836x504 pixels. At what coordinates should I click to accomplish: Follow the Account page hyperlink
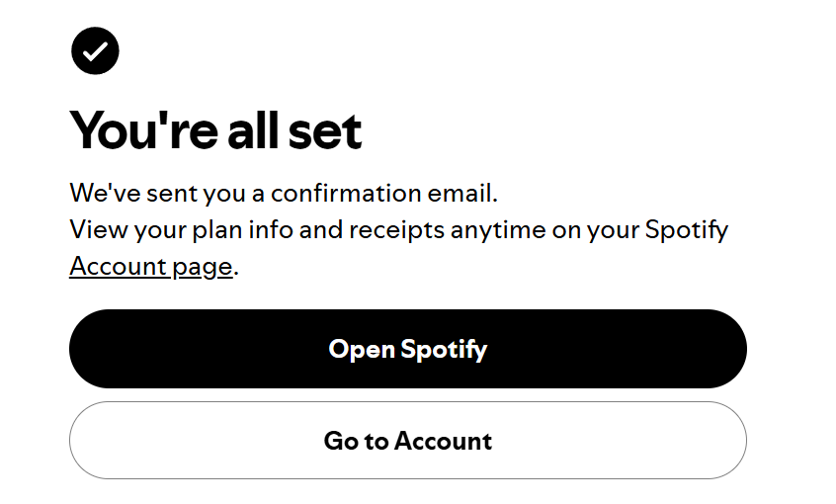(x=151, y=266)
